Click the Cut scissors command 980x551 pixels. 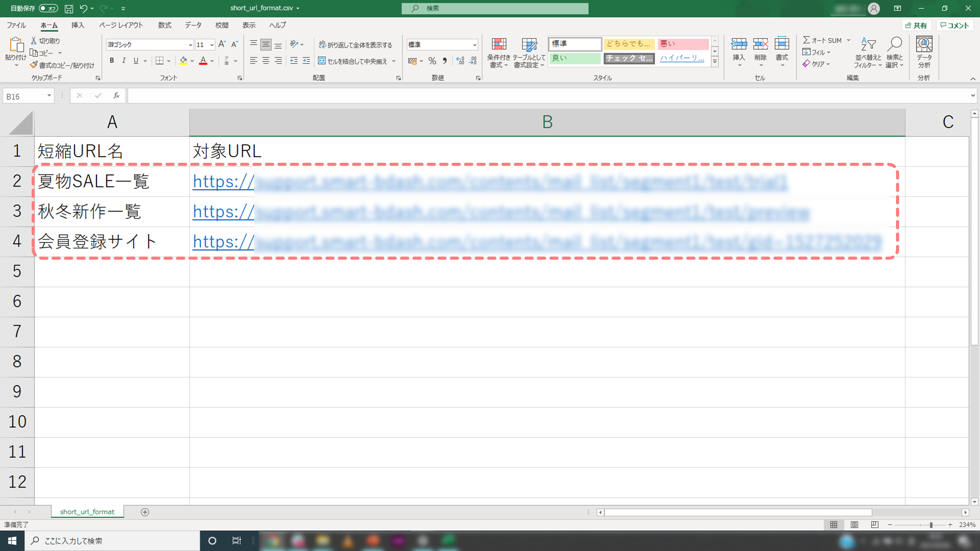(x=45, y=41)
